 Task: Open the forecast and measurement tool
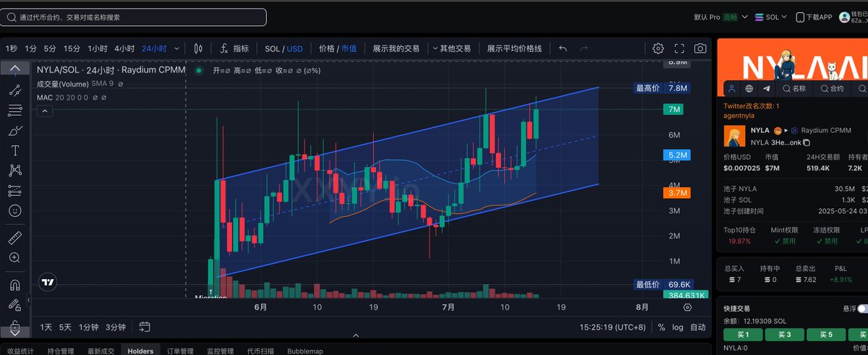click(14, 191)
